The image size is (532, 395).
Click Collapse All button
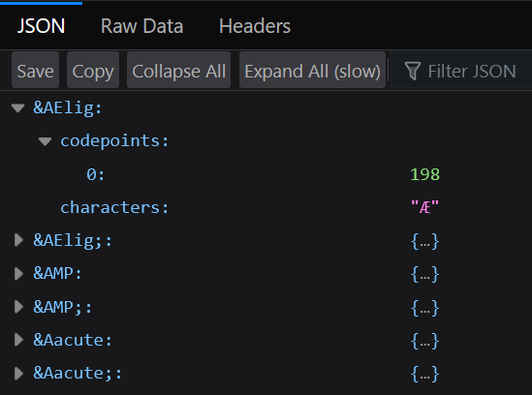click(179, 70)
